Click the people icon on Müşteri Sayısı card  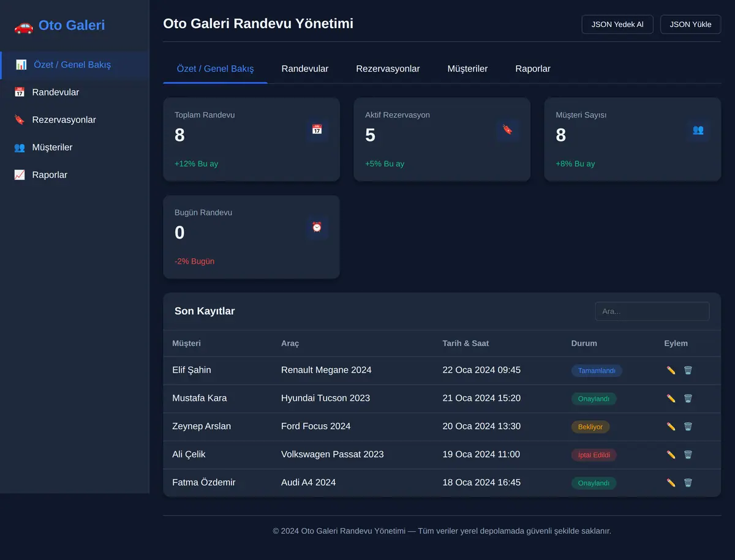click(698, 130)
